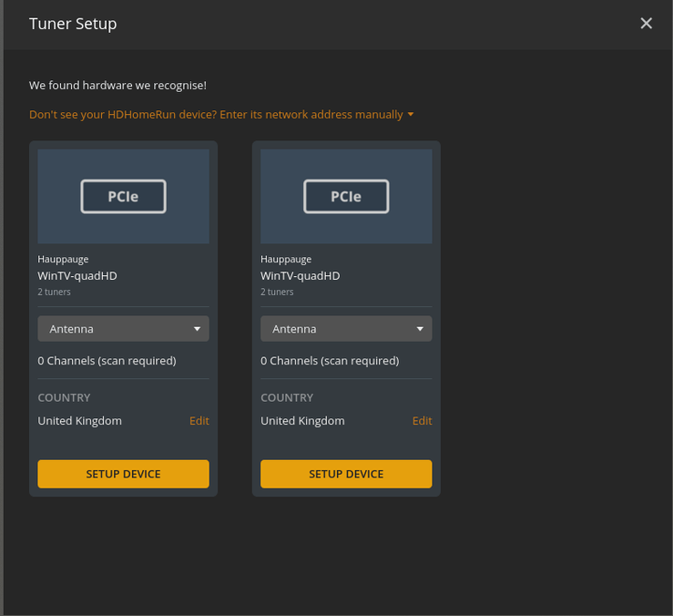673x616 pixels.
Task: Click the "2 tuners" label on second card
Action: click(x=277, y=293)
